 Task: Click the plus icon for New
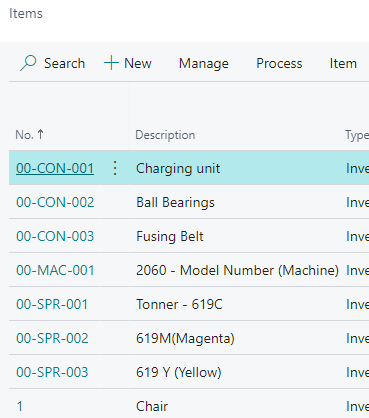coord(111,63)
